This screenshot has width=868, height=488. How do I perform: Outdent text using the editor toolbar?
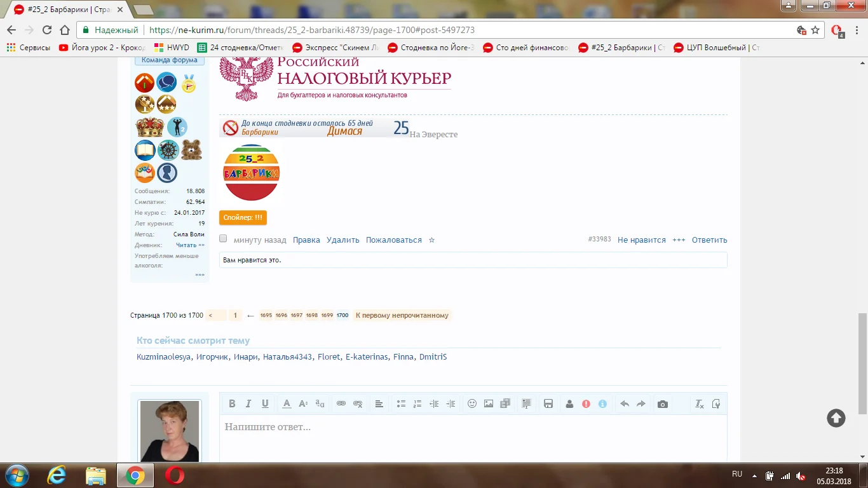[434, 403]
